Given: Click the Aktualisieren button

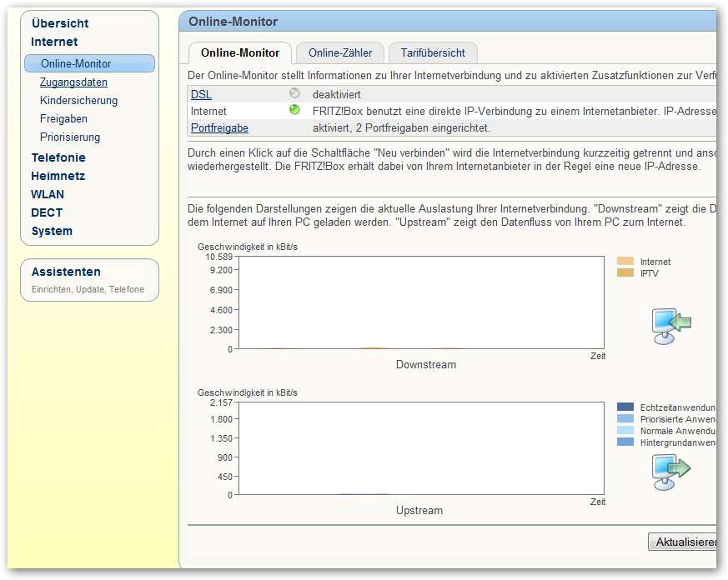Looking at the screenshot, I should pyautogui.click(x=682, y=542).
